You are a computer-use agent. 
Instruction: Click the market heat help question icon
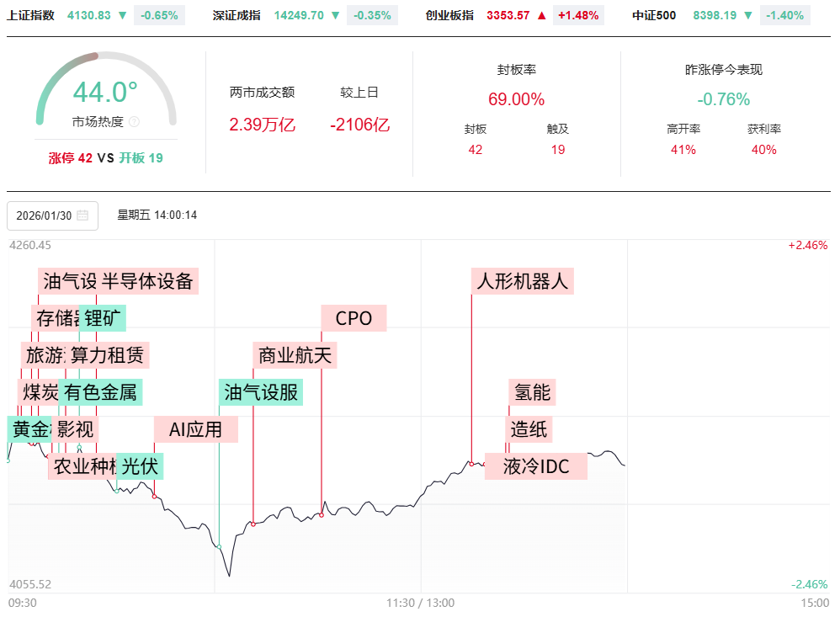point(135,122)
